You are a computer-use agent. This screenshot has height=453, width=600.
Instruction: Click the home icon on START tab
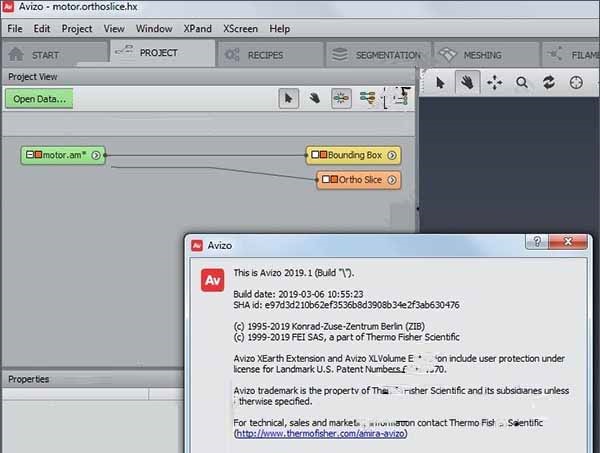16,54
